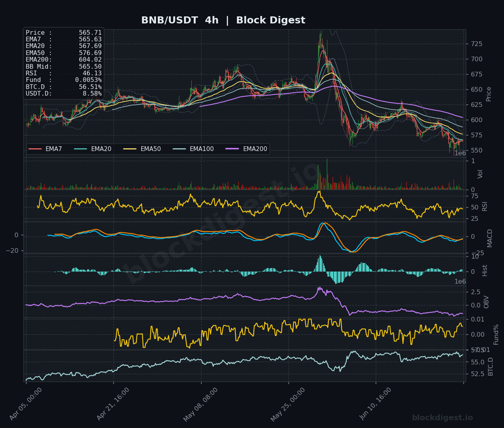Select the Fund 0.0053% stats row
The height and width of the screenshot is (428, 504).
tap(64, 80)
